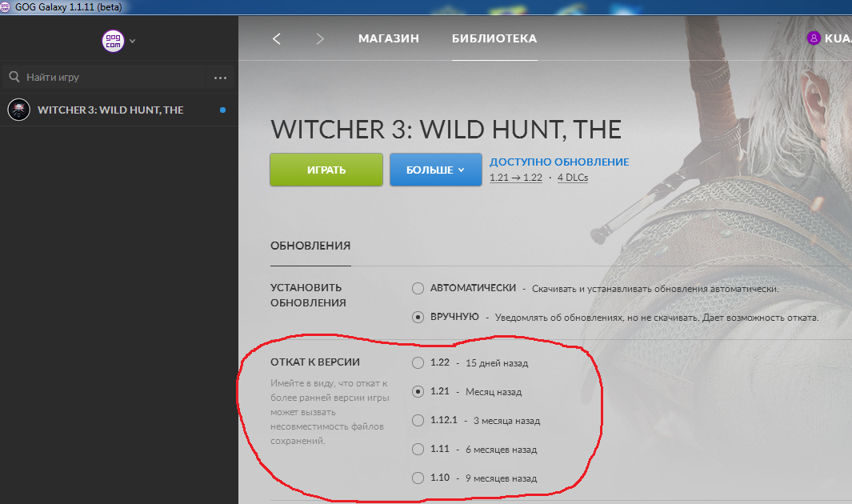852x504 pixels.
Task: Open the БИБЛИОТЕКА tab
Action: [494, 38]
